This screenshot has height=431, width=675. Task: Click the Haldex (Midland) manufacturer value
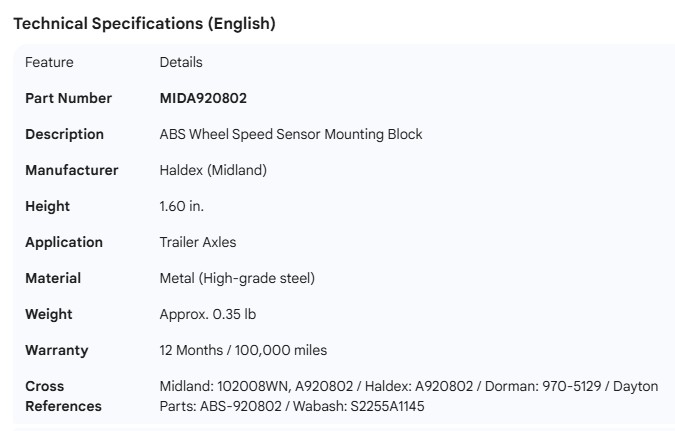click(x=213, y=170)
